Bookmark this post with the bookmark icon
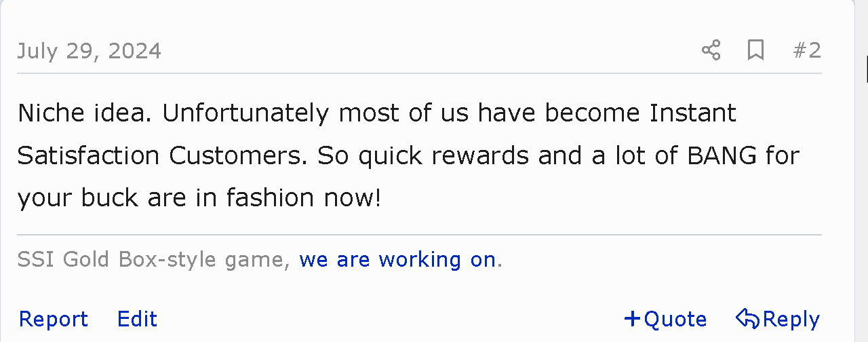Image resolution: width=868 pixels, height=342 pixels. coord(755,50)
